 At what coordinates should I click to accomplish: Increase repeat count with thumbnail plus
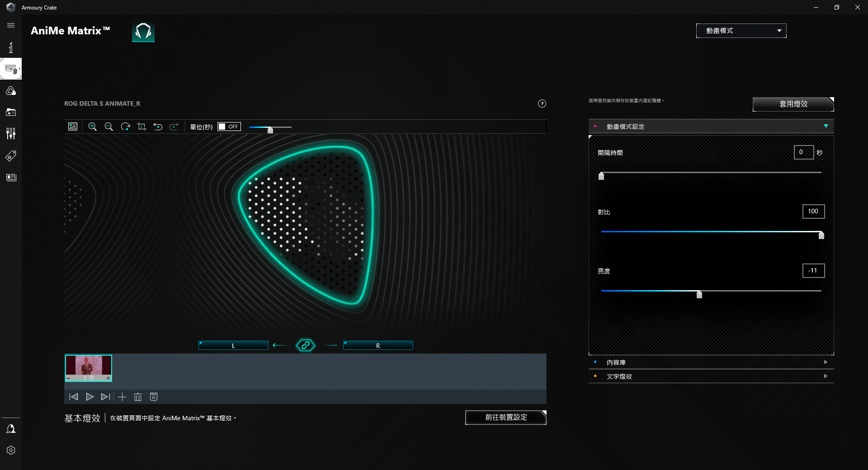coord(108,378)
